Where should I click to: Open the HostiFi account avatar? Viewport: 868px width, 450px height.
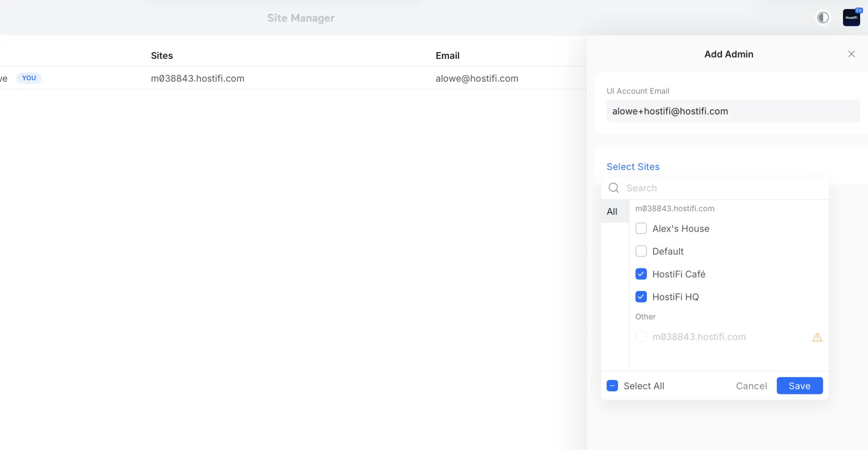click(x=851, y=18)
